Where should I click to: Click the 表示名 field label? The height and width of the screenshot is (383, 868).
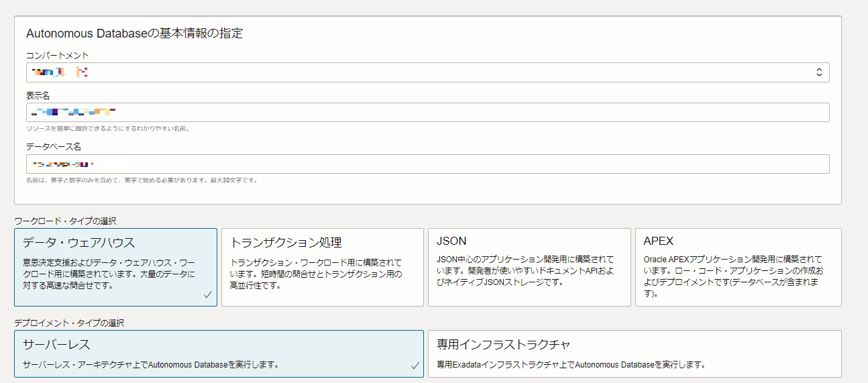(x=38, y=95)
